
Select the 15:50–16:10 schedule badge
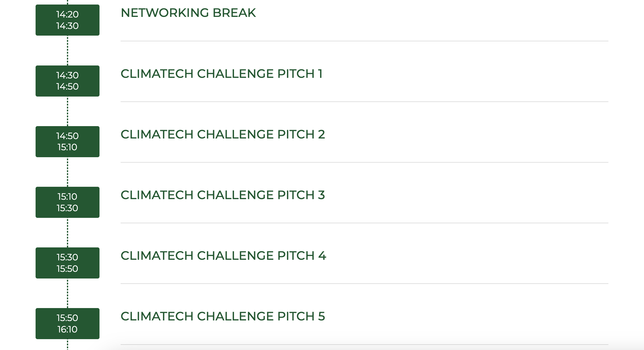pos(68,323)
